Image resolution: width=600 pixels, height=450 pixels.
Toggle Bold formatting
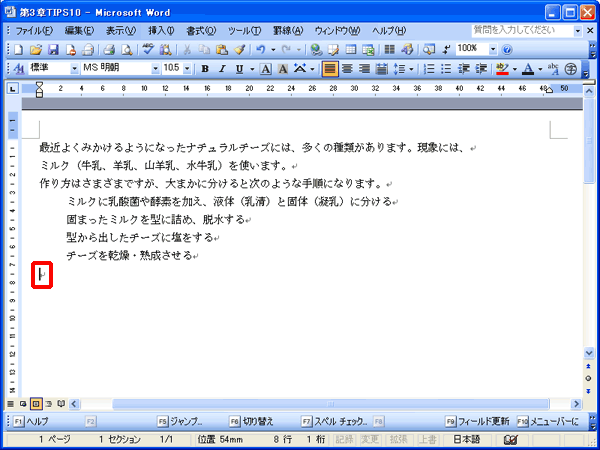[205, 69]
